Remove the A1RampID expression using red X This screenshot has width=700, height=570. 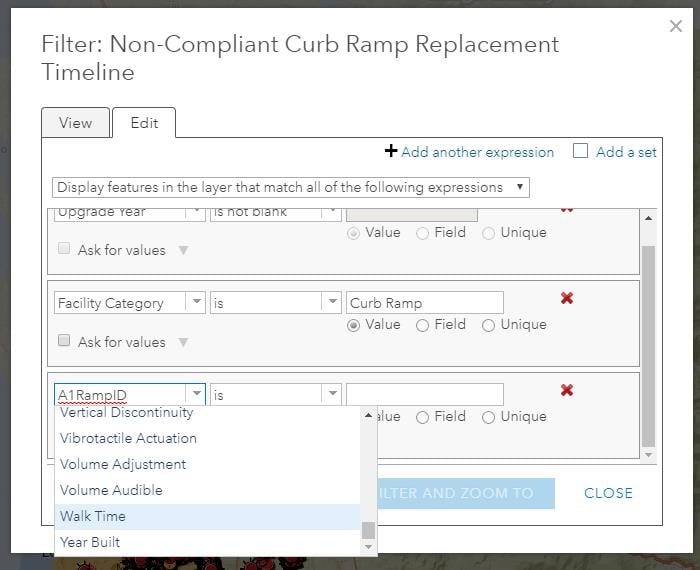click(567, 390)
